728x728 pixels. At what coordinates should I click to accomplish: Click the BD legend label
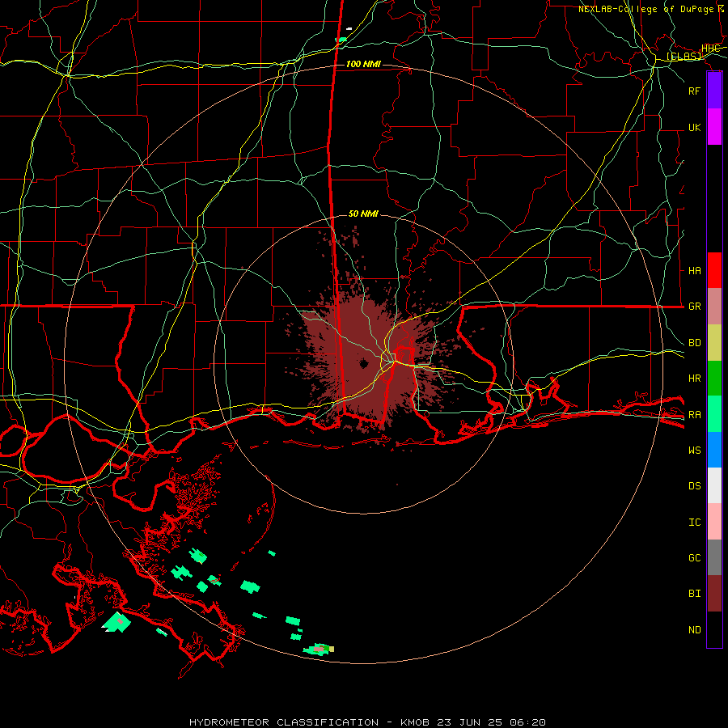click(694, 343)
